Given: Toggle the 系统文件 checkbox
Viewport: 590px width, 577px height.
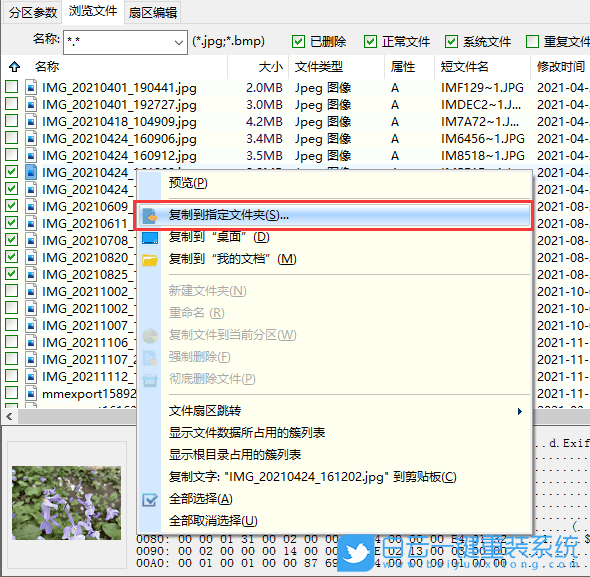Looking at the screenshot, I should point(451,41).
